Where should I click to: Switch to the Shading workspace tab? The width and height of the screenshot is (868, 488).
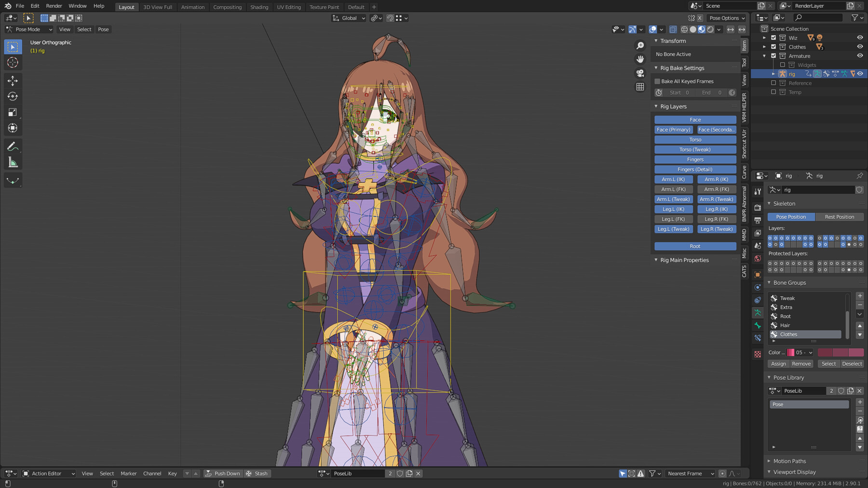tap(259, 7)
